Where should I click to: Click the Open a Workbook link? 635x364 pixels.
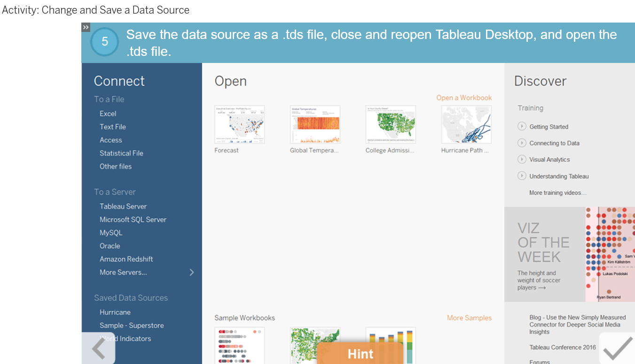(x=464, y=98)
